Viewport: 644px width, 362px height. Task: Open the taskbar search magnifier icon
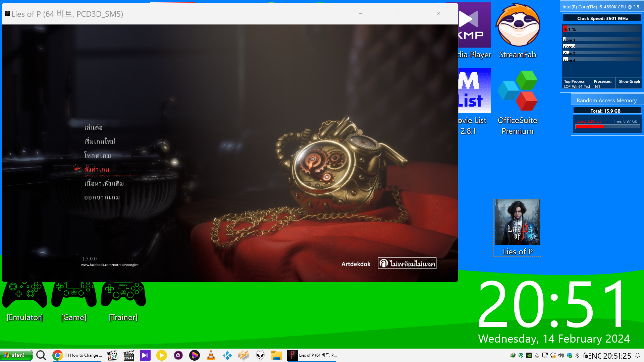pyautogui.click(x=41, y=355)
